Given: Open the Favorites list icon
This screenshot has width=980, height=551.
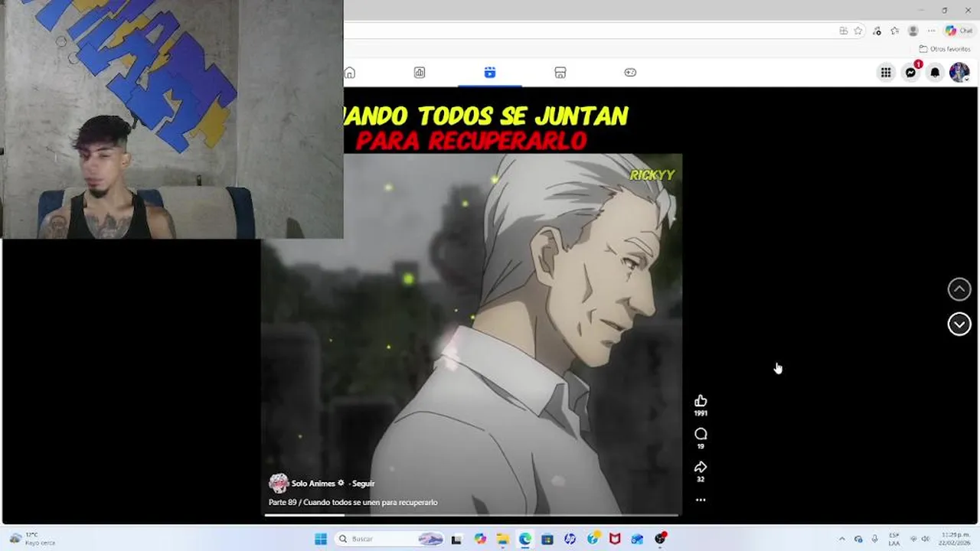Looking at the screenshot, I should coord(894,31).
